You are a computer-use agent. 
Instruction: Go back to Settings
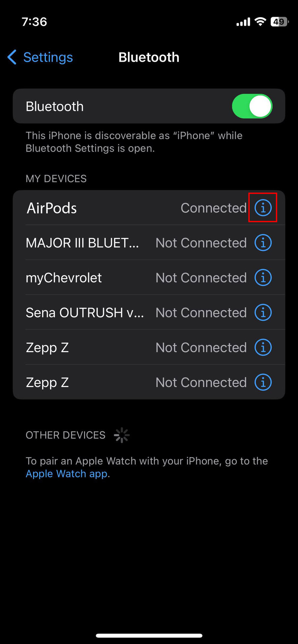point(48,57)
